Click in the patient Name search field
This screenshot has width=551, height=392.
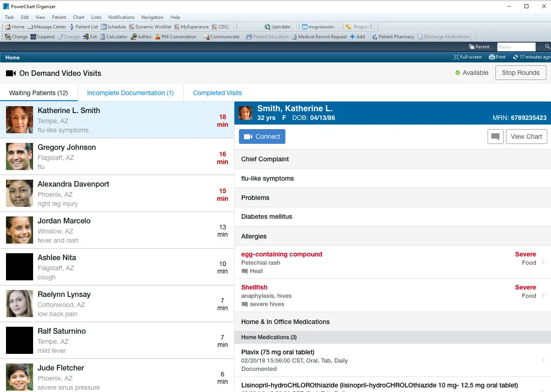point(516,47)
